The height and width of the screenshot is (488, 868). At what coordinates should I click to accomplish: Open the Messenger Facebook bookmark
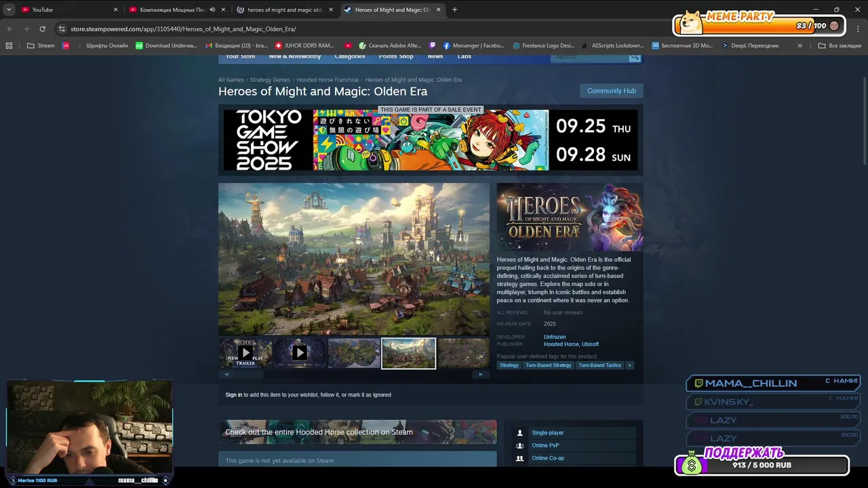pyautogui.click(x=473, y=45)
